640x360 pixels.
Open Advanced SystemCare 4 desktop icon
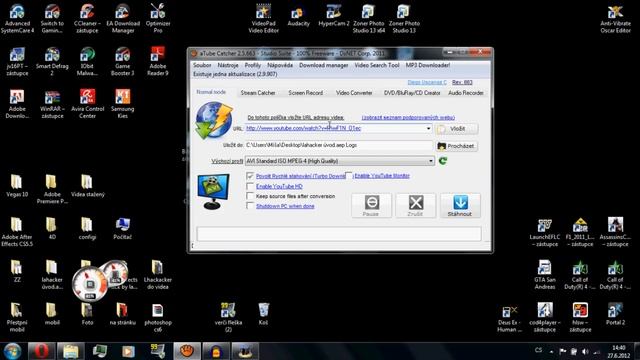[x=17, y=19]
